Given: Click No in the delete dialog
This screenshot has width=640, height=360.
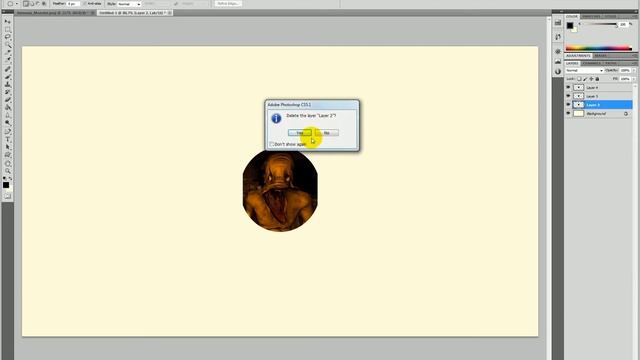Looking at the screenshot, I should click(327, 133).
